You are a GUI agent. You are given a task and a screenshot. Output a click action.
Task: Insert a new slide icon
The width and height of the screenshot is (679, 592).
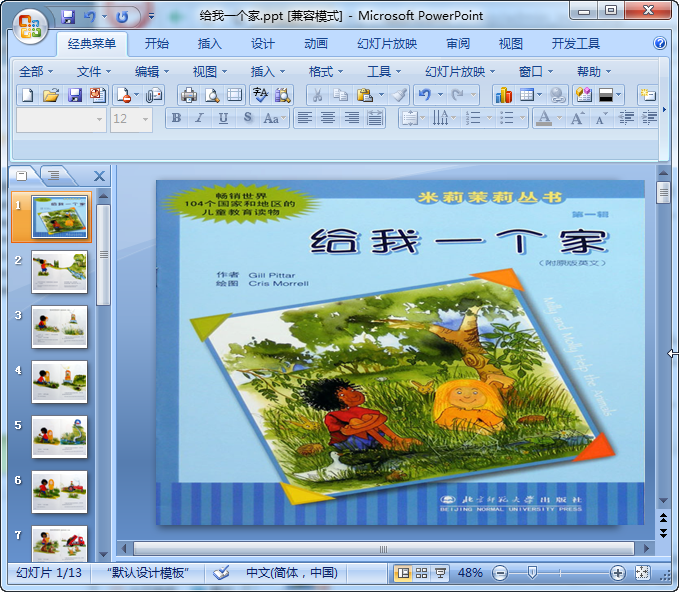tap(648, 95)
